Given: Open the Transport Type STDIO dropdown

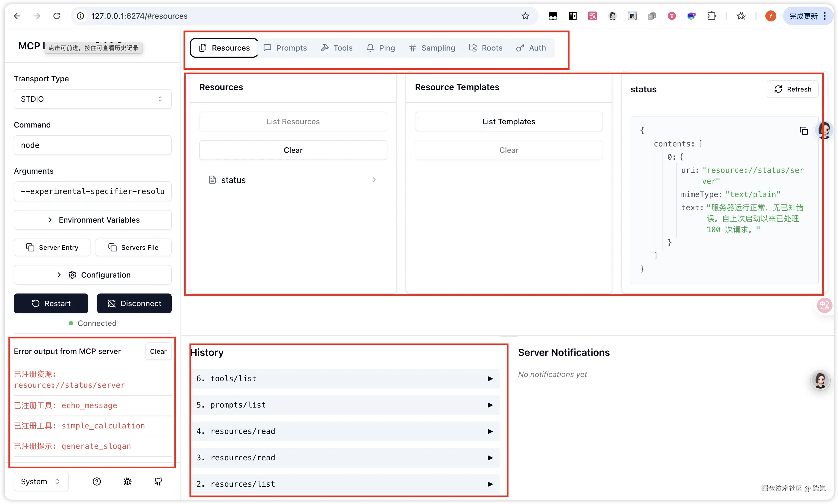Looking at the screenshot, I should (92, 99).
